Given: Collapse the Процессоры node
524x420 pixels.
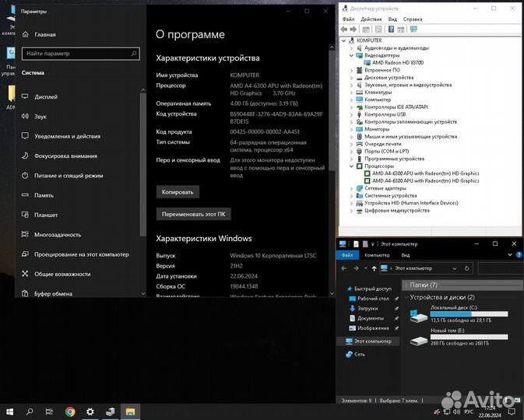Looking at the screenshot, I should pos(351,166).
